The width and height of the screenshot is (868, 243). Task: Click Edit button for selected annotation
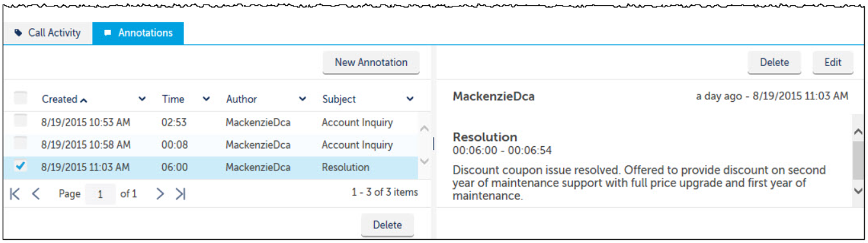833,62
